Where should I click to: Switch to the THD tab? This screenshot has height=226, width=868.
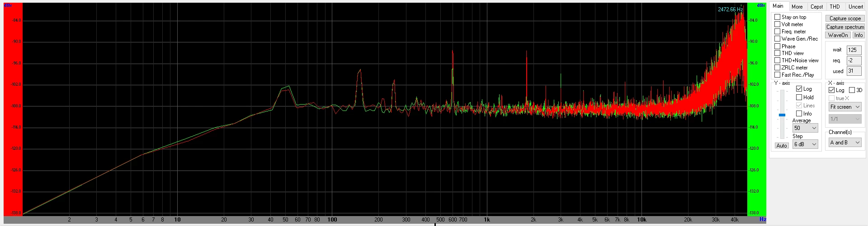tap(835, 7)
